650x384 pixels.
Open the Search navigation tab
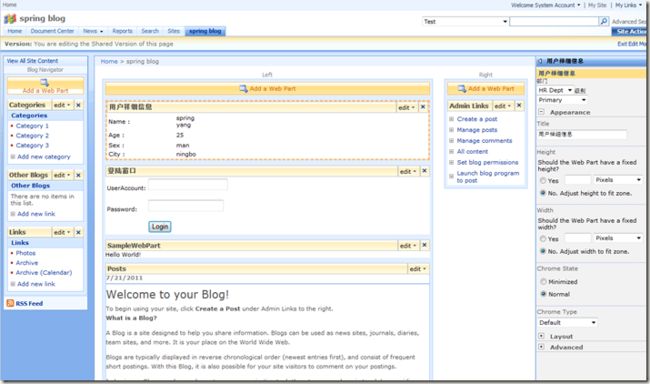[150, 31]
